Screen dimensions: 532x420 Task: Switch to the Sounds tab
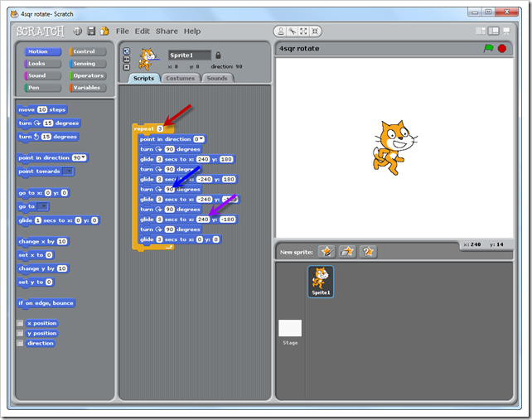[x=217, y=78]
